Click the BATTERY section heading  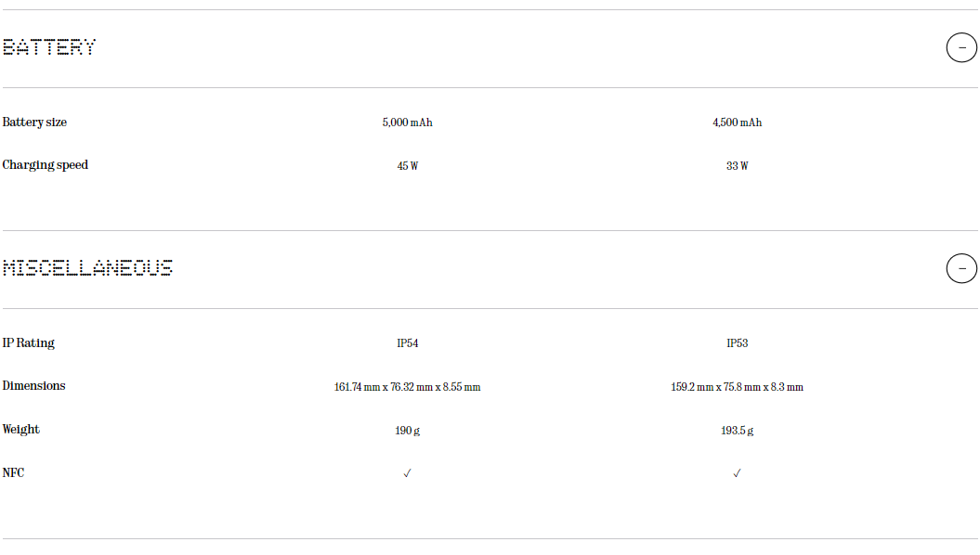[x=49, y=47]
